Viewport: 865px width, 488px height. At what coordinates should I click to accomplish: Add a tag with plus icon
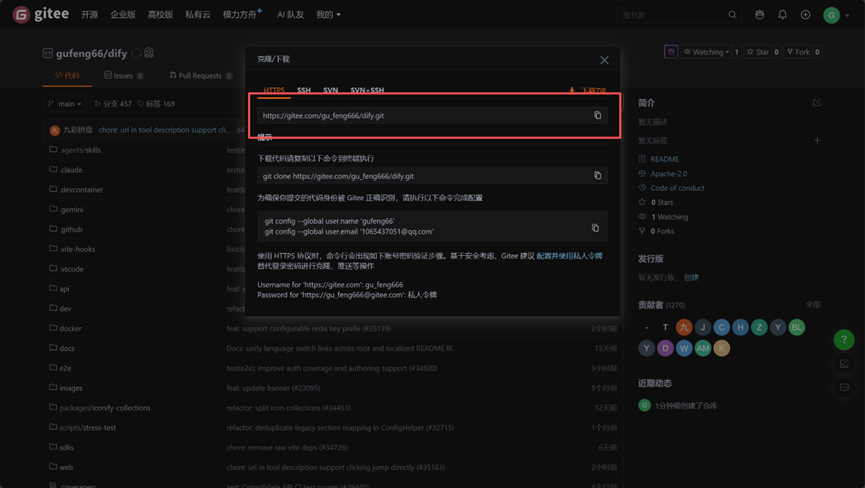point(817,141)
